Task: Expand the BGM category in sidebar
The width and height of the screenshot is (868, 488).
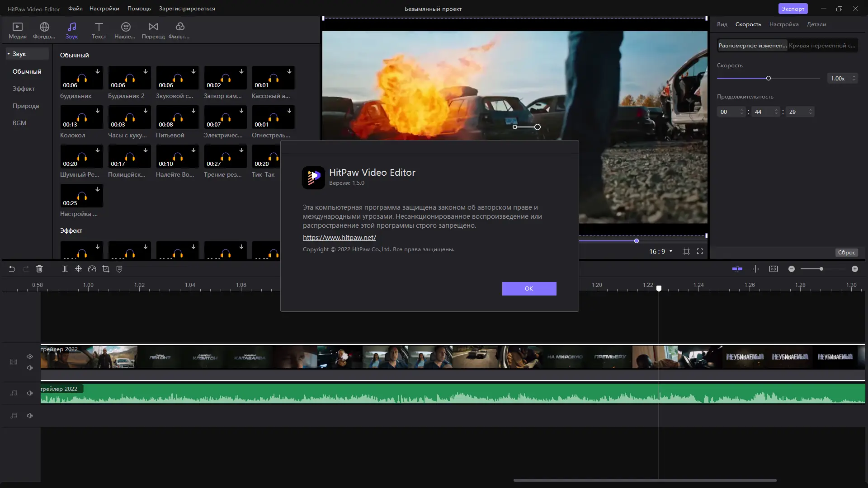Action: click(19, 122)
